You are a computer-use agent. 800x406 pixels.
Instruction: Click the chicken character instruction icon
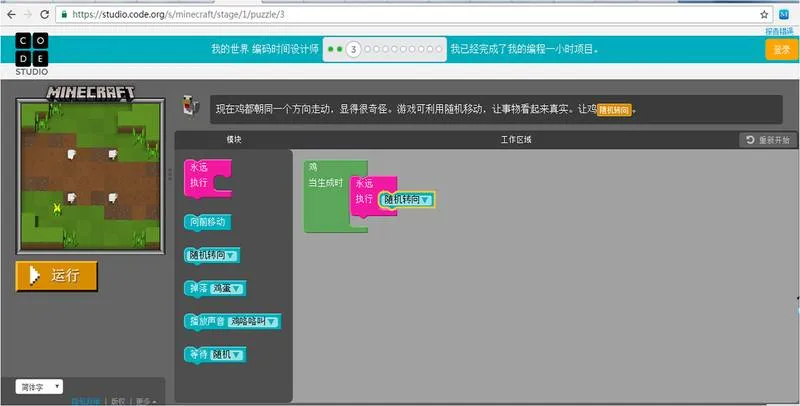pos(191,107)
